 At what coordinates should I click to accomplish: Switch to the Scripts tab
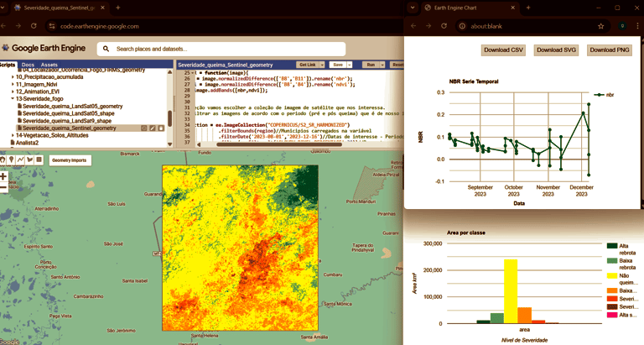8,65
